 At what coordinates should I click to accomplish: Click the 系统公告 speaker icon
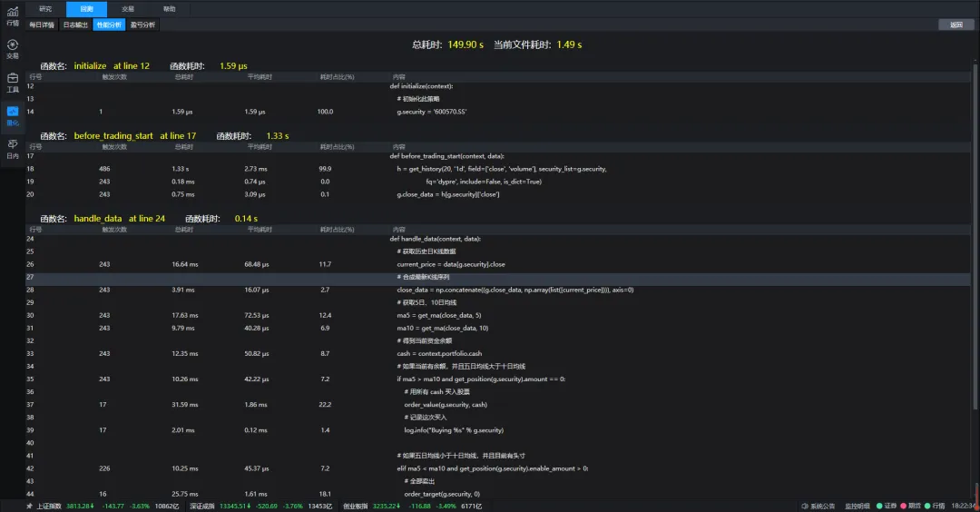[805, 507]
